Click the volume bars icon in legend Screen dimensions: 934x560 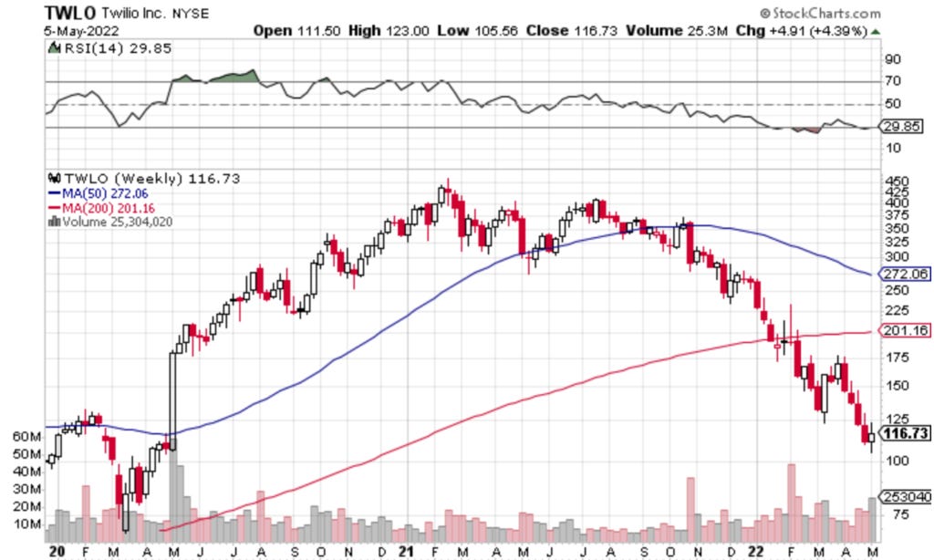pos(54,222)
